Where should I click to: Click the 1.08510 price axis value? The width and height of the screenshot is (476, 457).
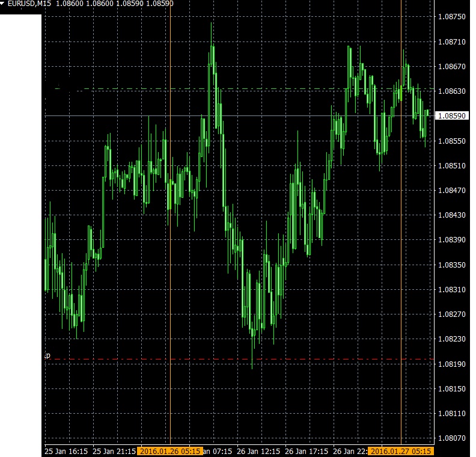click(x=452, y=166)
